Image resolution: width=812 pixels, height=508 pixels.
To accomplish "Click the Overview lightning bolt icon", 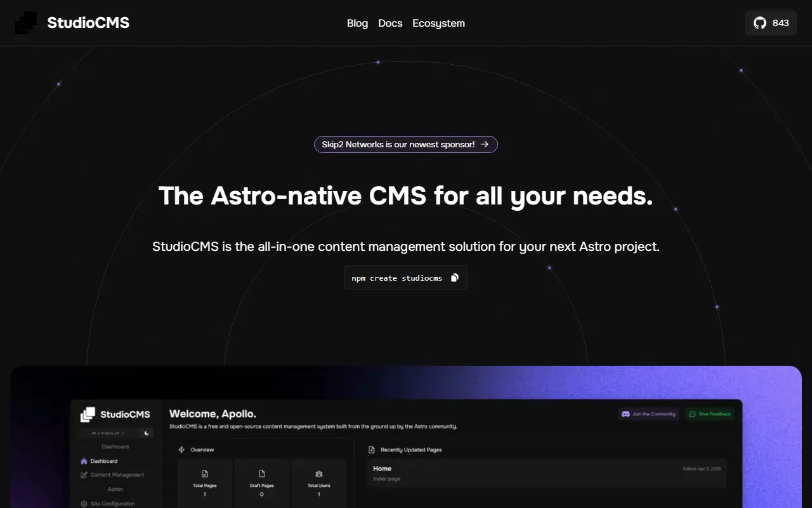I will (x=182, y=450).
